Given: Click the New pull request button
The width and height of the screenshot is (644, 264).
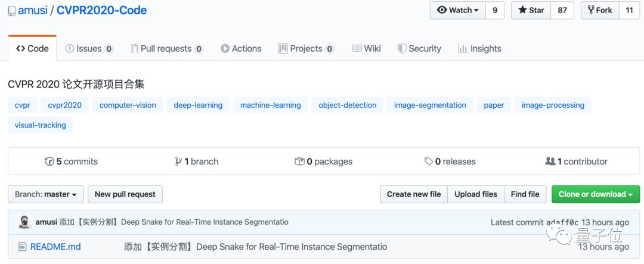Looking at the screenshot, I should [125, 194].
